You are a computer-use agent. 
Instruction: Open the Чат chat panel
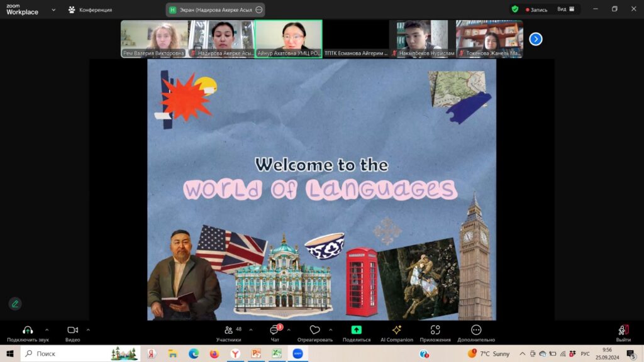pyautogui.click(x=275, y=333)
